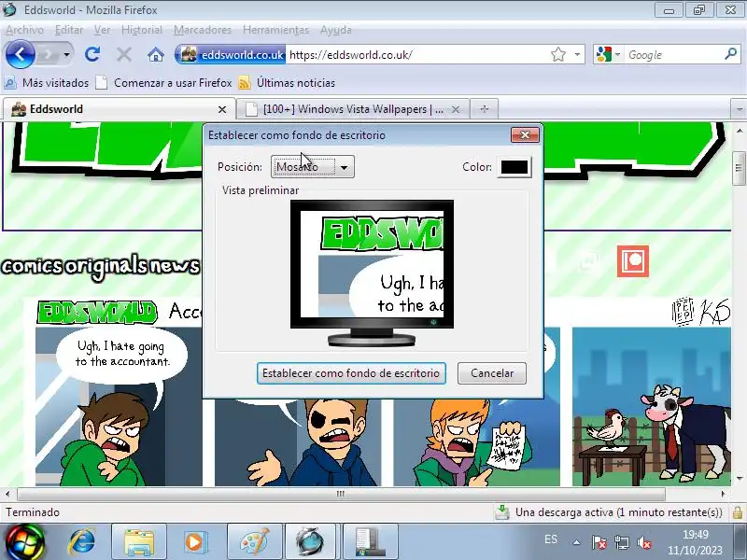Click the comics originals news navigation text
747x560 pixels.
point(101,266)
